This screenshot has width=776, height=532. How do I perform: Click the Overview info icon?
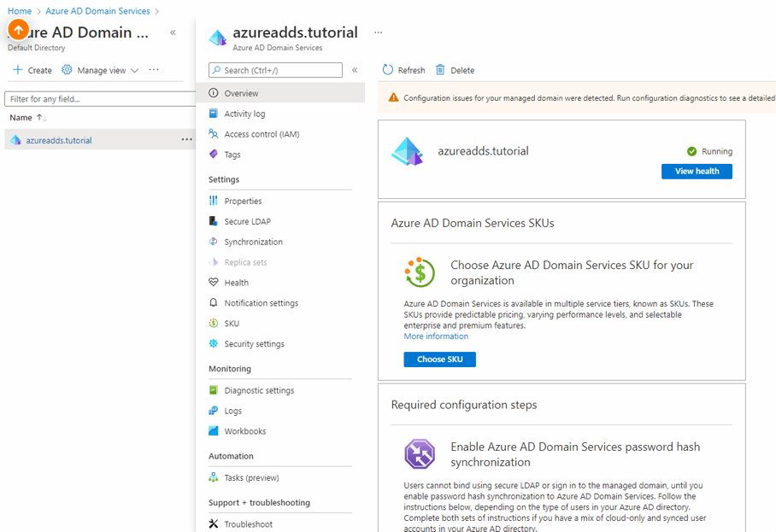point(214,93)
